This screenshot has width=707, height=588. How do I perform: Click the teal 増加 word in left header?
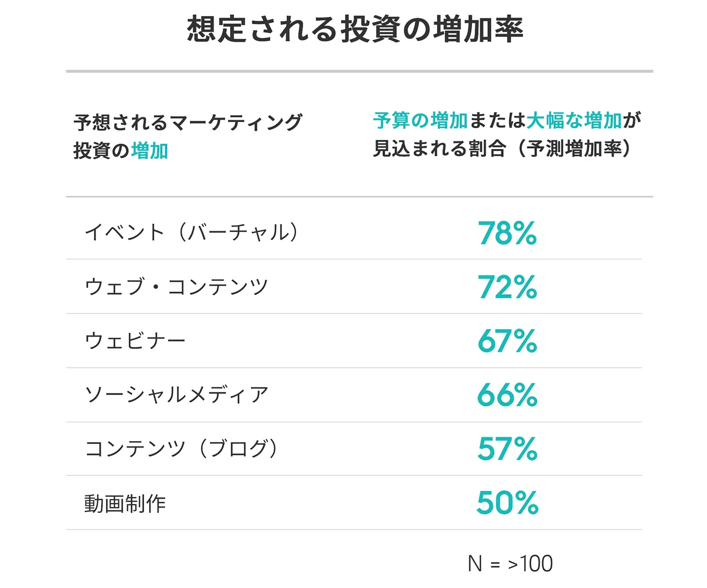click(150, 151)
